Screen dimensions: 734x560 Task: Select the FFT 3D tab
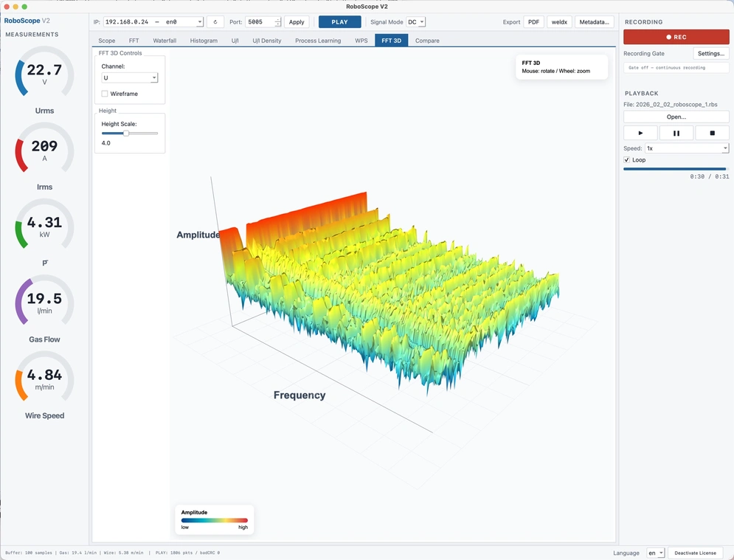(391, 41)
